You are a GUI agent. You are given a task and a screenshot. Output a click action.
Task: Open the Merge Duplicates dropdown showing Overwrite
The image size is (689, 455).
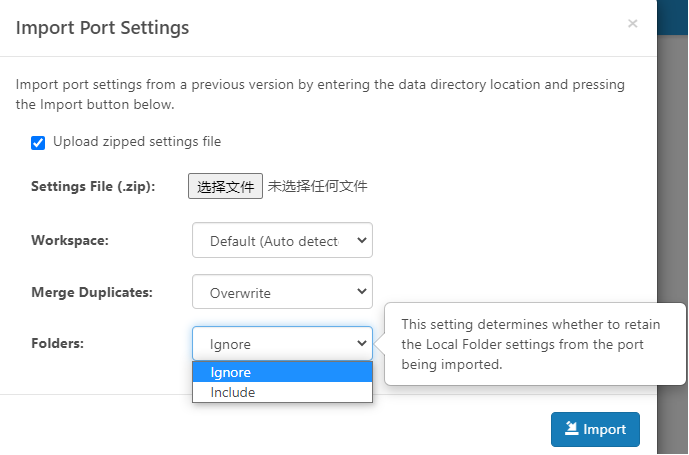(282, 292)
